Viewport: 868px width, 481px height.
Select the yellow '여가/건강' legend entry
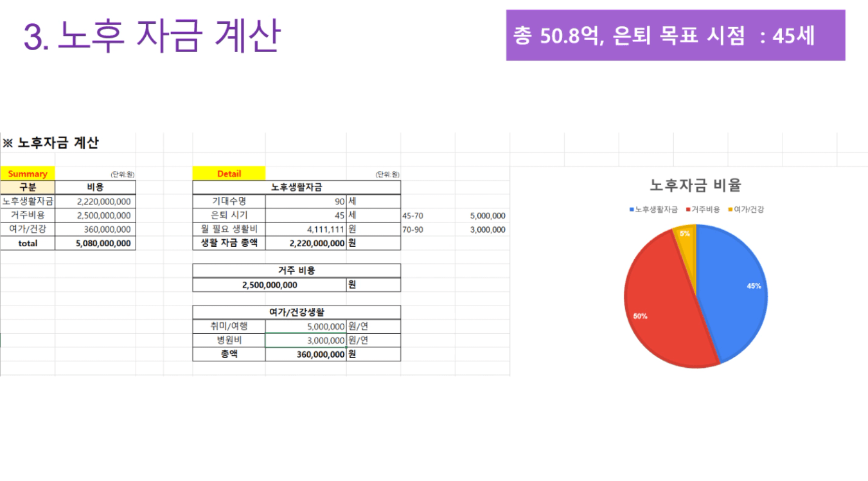pos(745,209)
